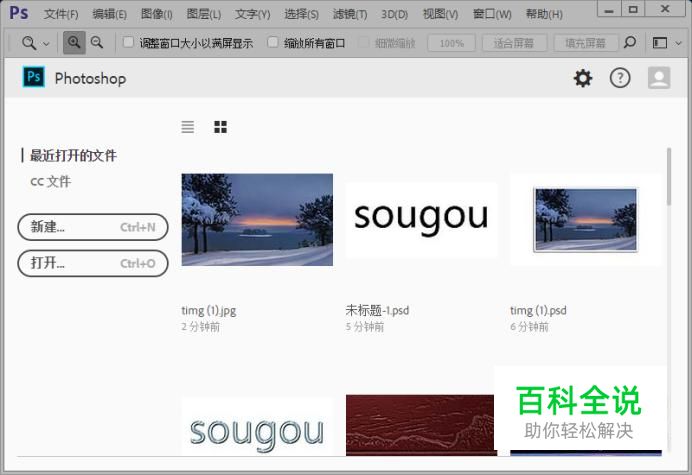The width and height of the screenshot is (692, 475).
Task: Click the 适合屏幕 button
Action: click(514, 43)
